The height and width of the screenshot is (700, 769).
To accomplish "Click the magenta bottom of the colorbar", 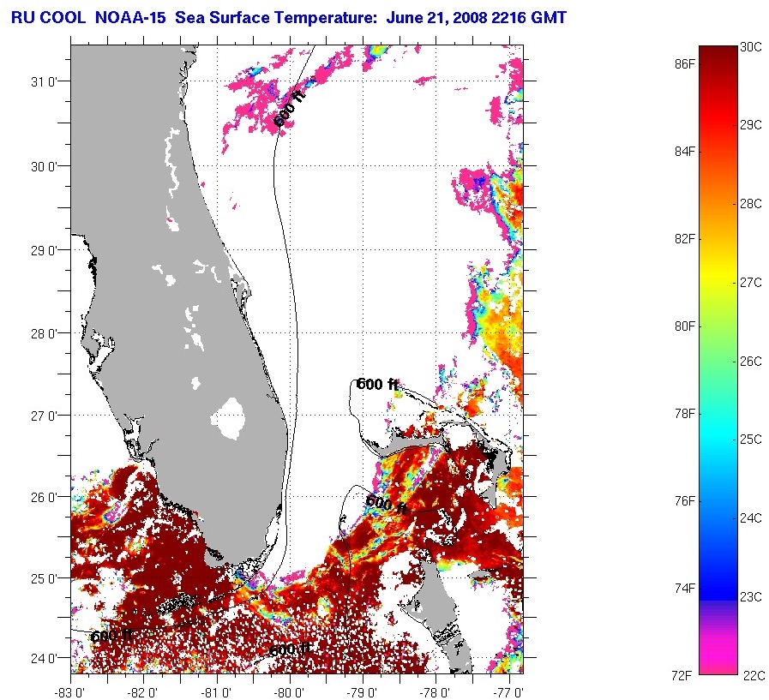I will 718,661.
